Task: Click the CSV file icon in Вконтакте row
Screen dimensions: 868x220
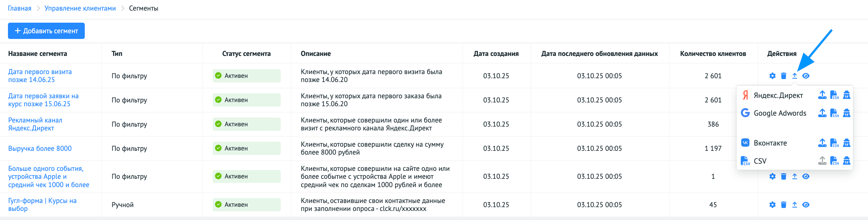Action: point(834,143)
